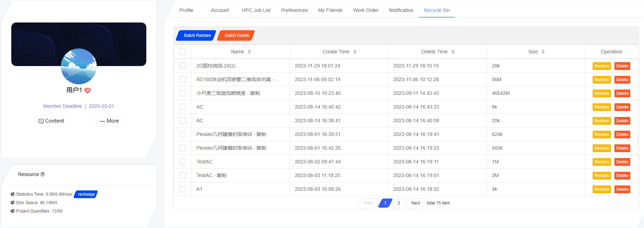Click the '46642M' size cell
The image size is (644, 228).
(x=536, y=93)
